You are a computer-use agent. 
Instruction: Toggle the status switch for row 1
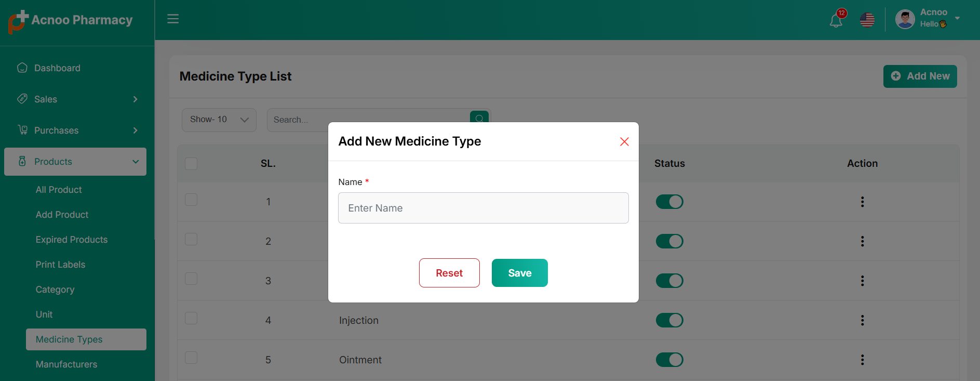(x=669, y=202)
